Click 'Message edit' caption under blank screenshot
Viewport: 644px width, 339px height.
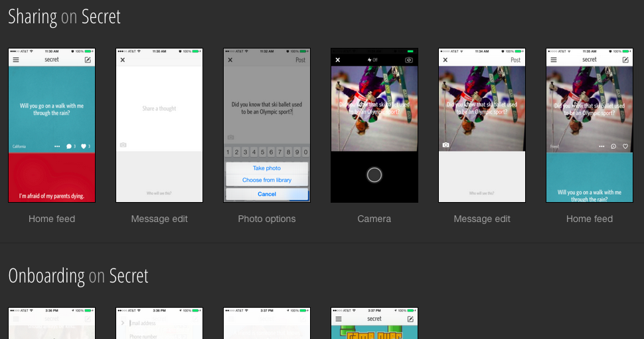coord(159,219)
